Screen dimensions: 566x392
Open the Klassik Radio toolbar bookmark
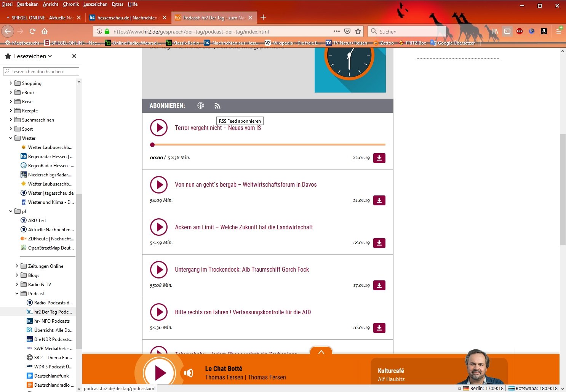[182, 43]
